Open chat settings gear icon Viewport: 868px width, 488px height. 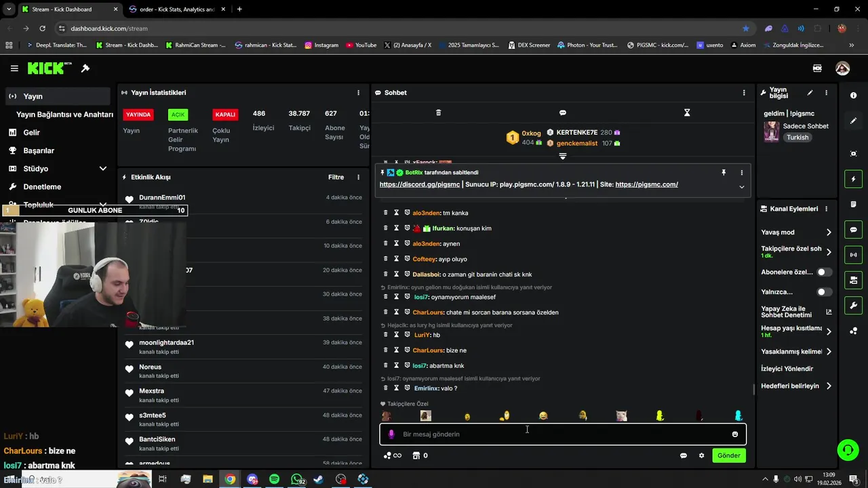(x=701, y=455)
